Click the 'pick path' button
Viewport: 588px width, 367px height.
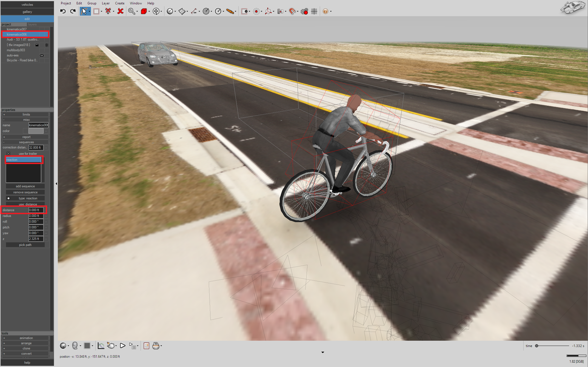[25, 245]
